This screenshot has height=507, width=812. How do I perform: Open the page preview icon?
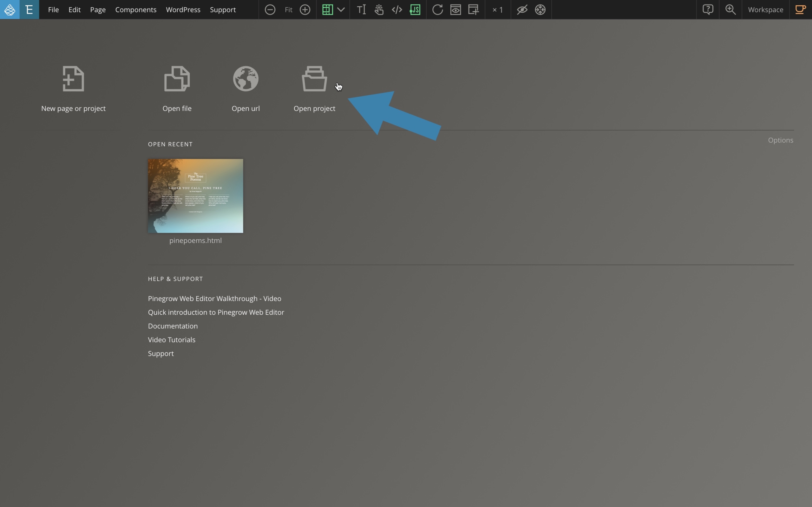pos(455,10)
